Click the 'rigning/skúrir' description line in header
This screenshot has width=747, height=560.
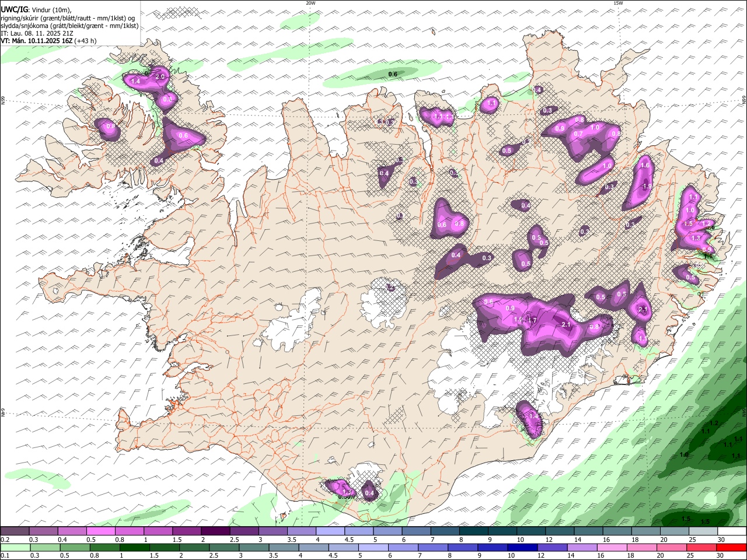click(68, 17)
